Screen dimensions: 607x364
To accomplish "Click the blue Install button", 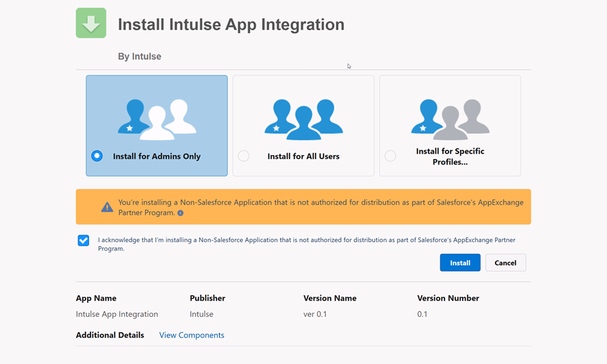I will pyautogui.click(x=460, y=263).
